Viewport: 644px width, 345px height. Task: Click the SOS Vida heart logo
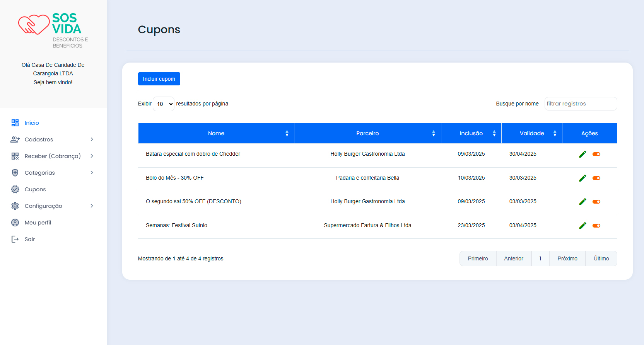[34, 25]
